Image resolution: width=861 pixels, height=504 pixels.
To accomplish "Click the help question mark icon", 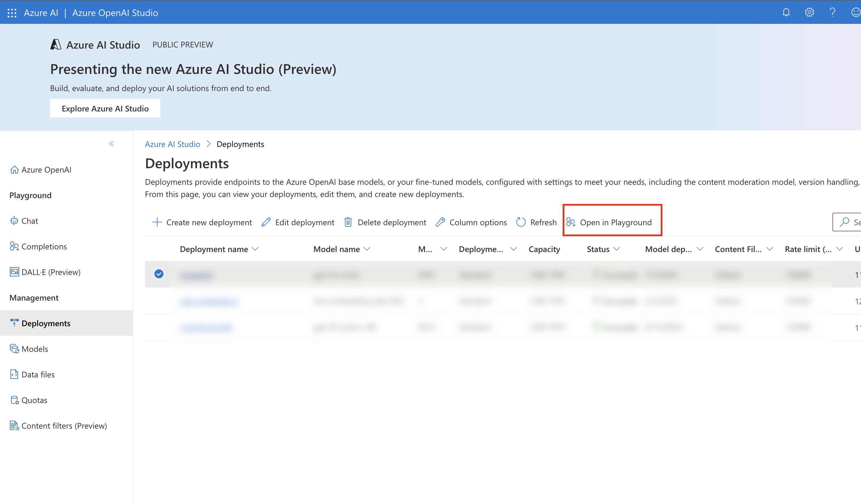I will tap(832, 13).
